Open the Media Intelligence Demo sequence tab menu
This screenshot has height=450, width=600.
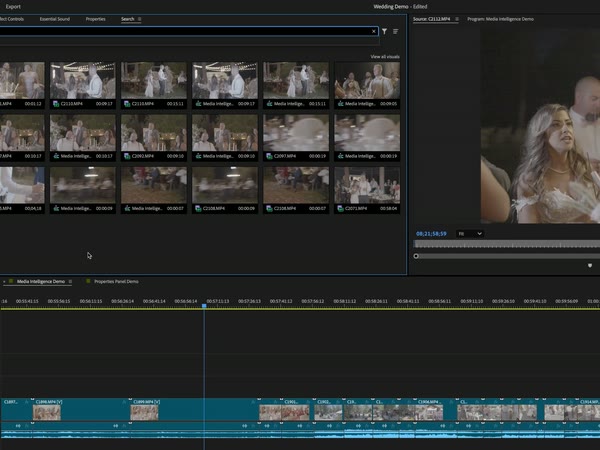tap(70, 281)
